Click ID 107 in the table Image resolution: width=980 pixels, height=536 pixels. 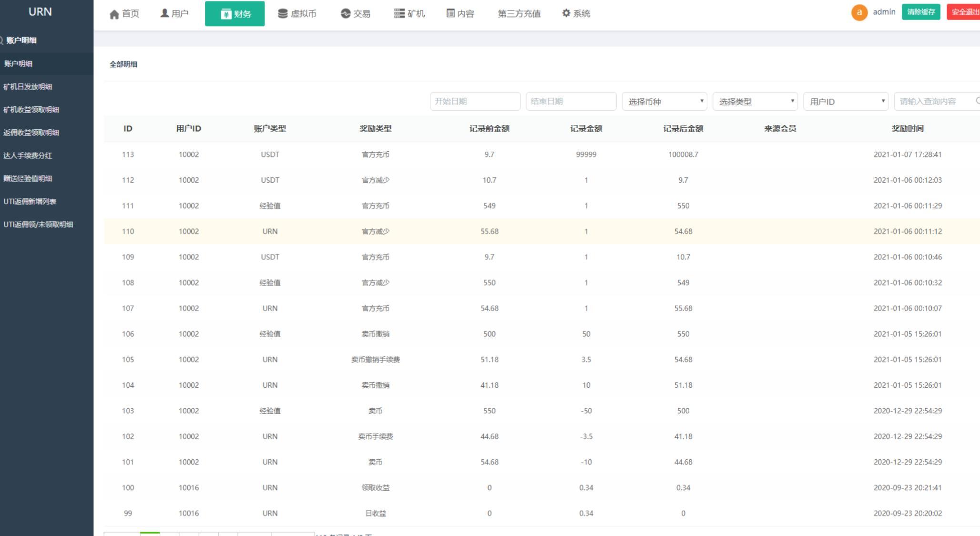click(x=128, y=308)
